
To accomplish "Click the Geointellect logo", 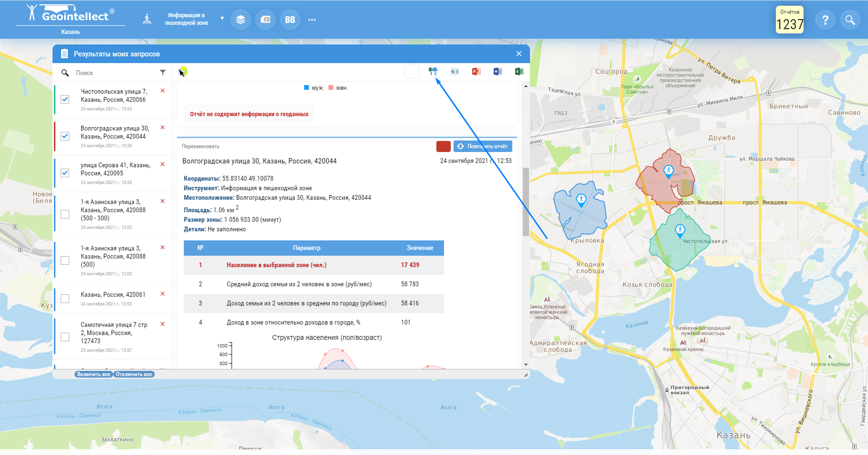I will click(71, 14).
